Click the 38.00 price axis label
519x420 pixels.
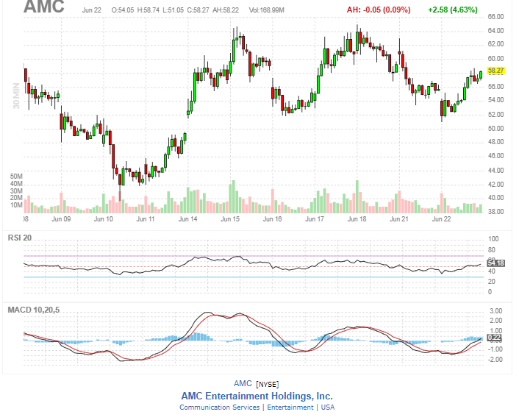(495, 212)
